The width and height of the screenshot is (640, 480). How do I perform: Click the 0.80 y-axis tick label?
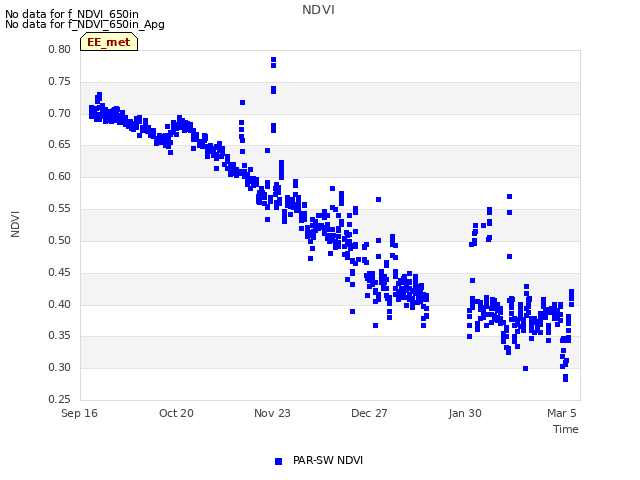tap(59, 49)
